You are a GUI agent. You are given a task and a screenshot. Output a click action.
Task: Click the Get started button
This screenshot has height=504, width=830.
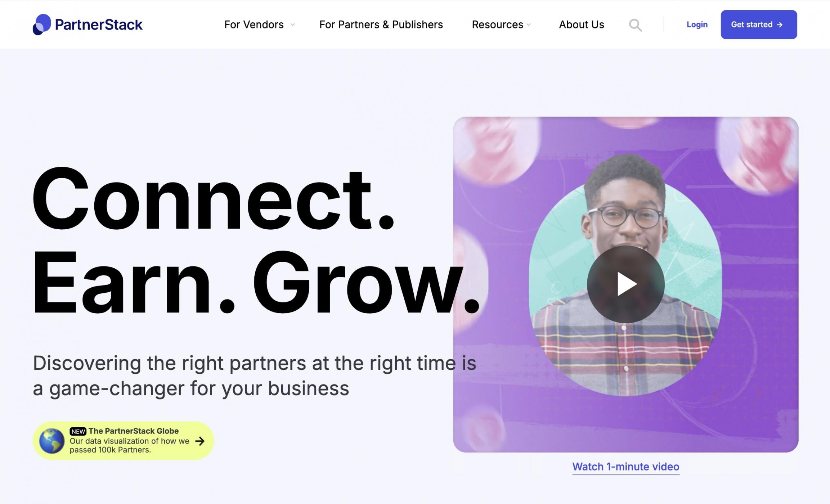click(759, 24)
